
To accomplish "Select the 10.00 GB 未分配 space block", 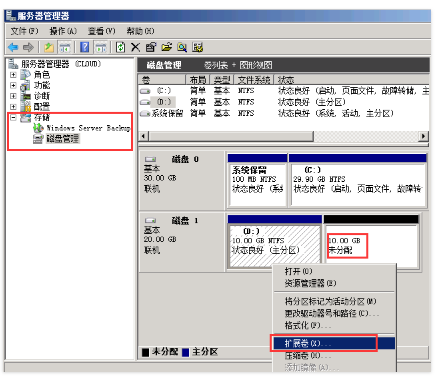I will tap(371, 242).
